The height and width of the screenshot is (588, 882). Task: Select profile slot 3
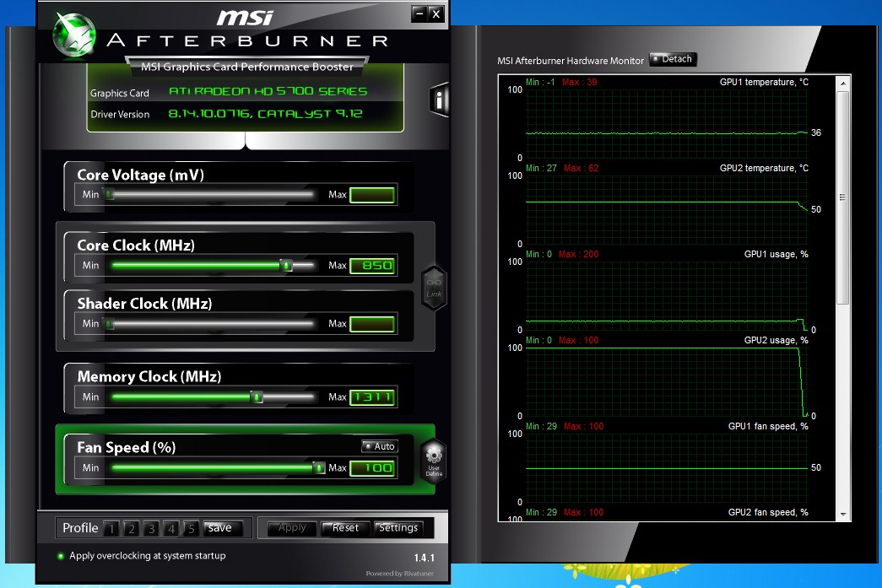click(x=151, y=528)
